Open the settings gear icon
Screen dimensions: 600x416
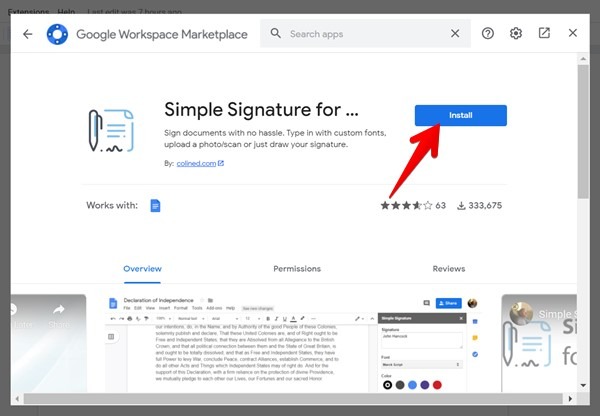tap(516, 34)
